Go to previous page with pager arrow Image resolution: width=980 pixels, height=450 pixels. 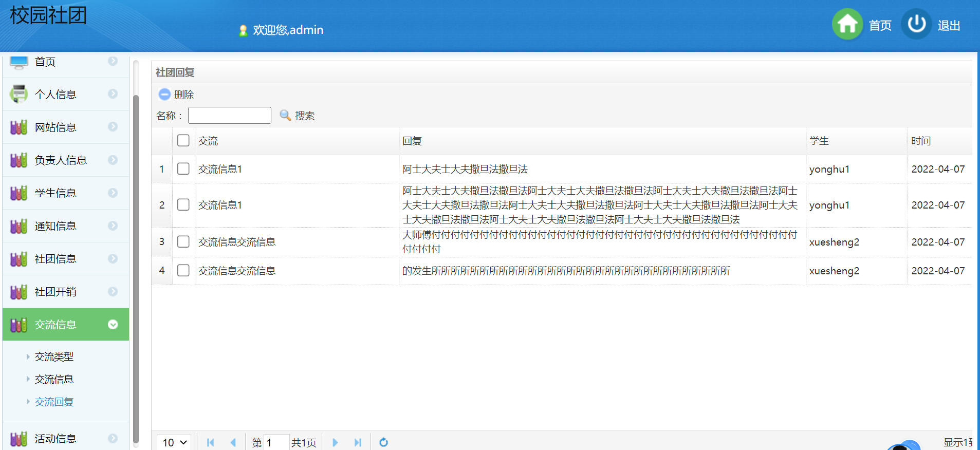[233, 442]
